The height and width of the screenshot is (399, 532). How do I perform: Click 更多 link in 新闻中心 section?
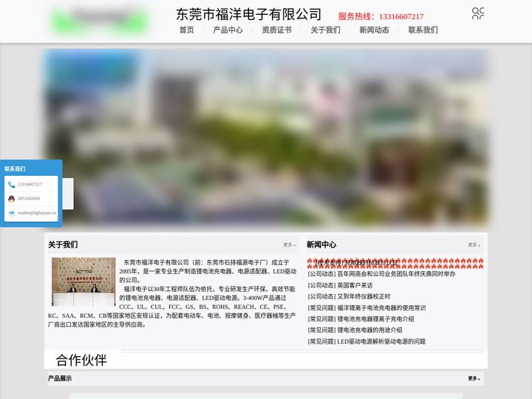point(474,245)
